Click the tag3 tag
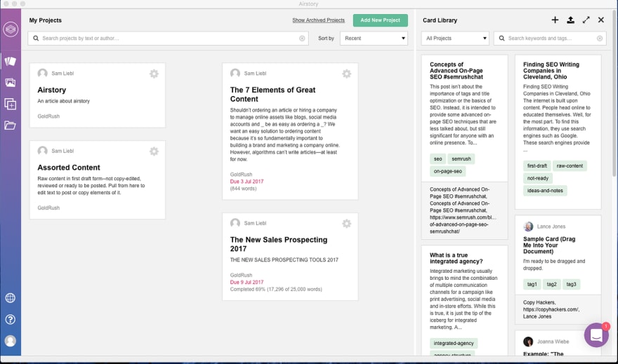This screenshot has height=364, width=618. click(x=571, y=284)
